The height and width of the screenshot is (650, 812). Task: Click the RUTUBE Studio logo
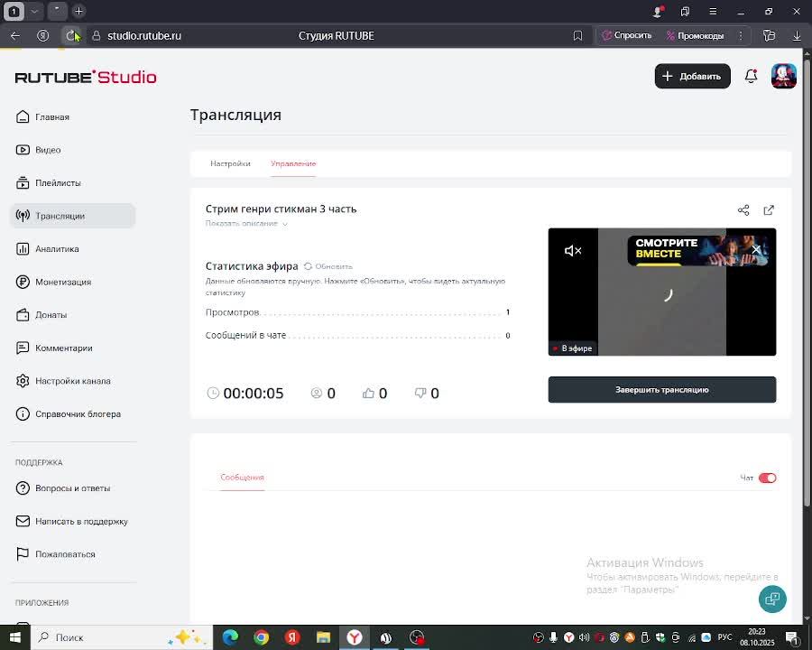coord(86,77)
